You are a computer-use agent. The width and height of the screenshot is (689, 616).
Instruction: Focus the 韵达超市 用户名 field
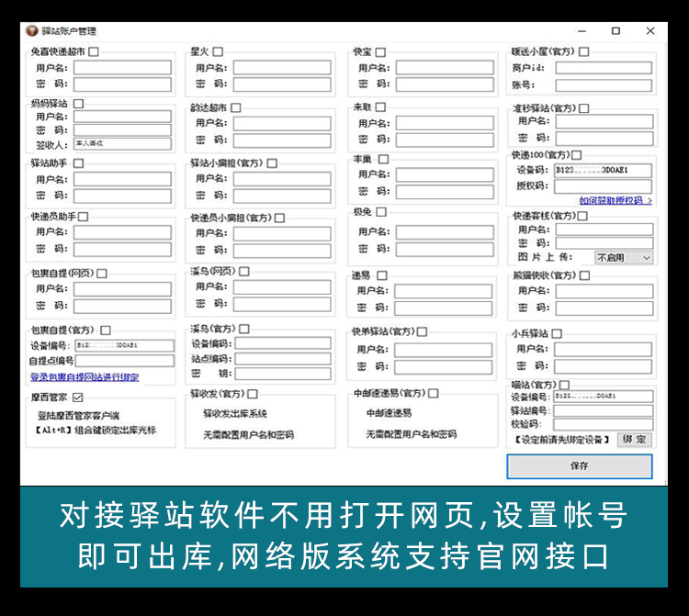coord(282,124)
